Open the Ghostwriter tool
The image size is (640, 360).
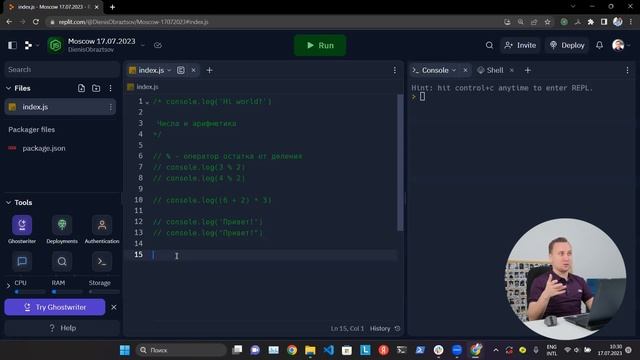point(22,229)
